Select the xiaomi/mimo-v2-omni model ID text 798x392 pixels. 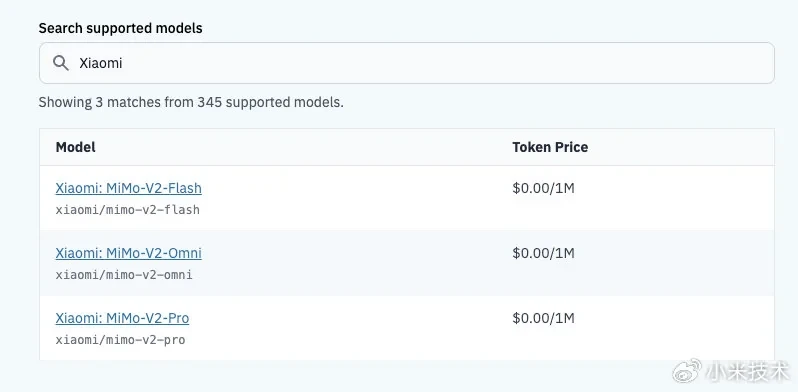tap(124, 275)
